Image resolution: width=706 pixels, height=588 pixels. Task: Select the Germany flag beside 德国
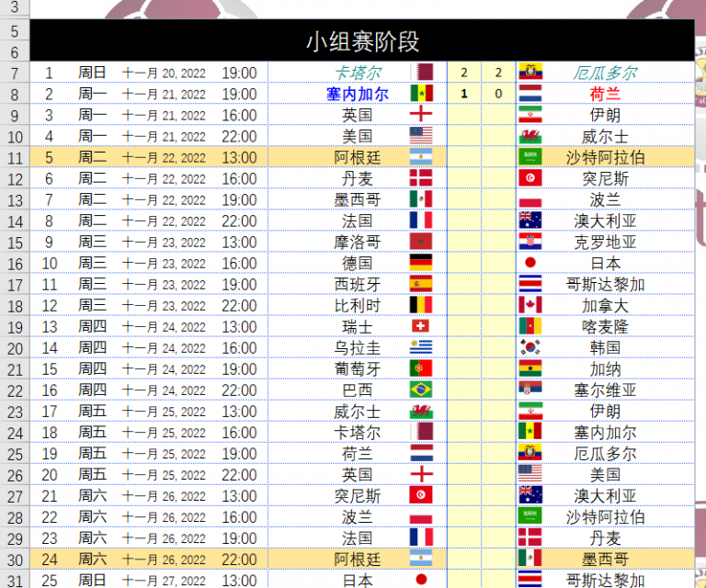(x=421, y=263)
